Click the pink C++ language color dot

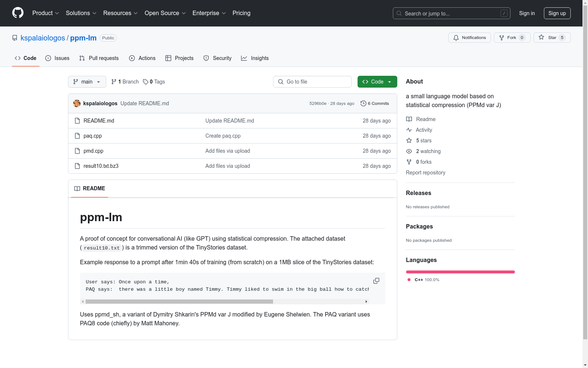[409, 280]
